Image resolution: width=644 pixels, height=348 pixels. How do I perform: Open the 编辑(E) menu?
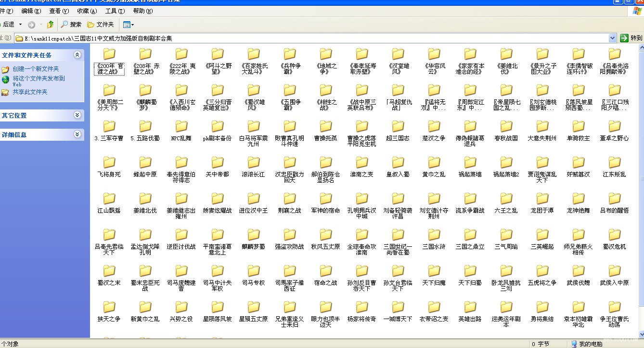31,11
